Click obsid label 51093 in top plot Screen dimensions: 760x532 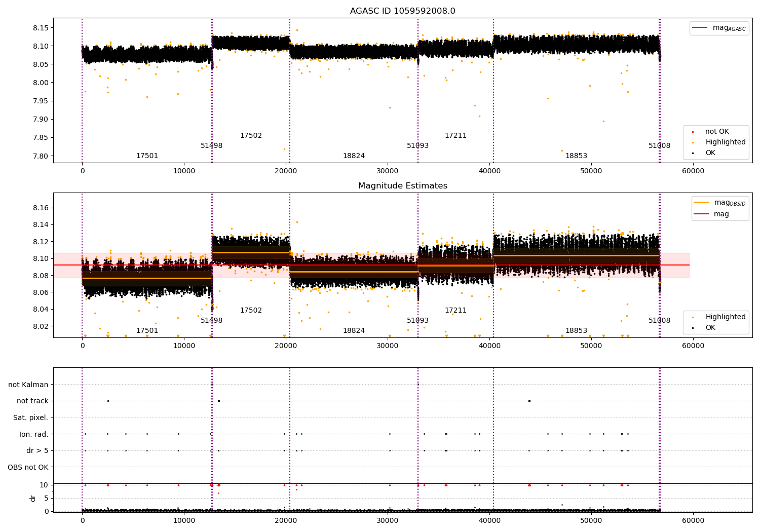pos(418,146)
